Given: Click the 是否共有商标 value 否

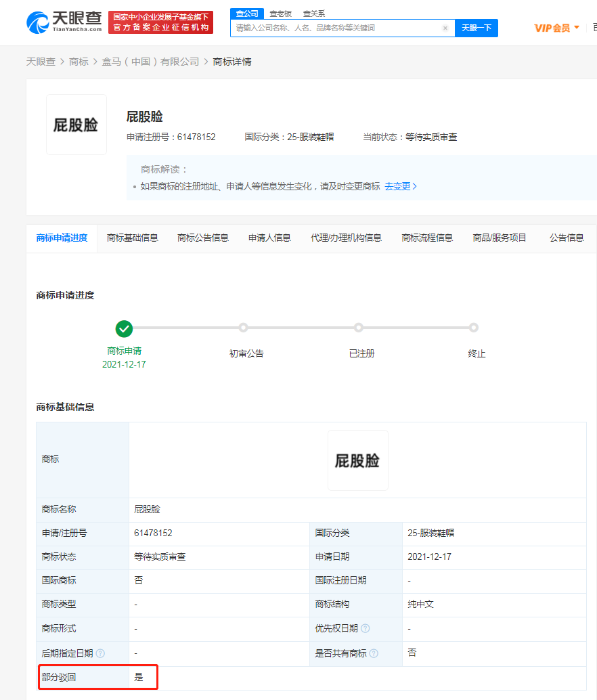Looking at the screenshot, I should pyautogui.click(x=412, y=653).
